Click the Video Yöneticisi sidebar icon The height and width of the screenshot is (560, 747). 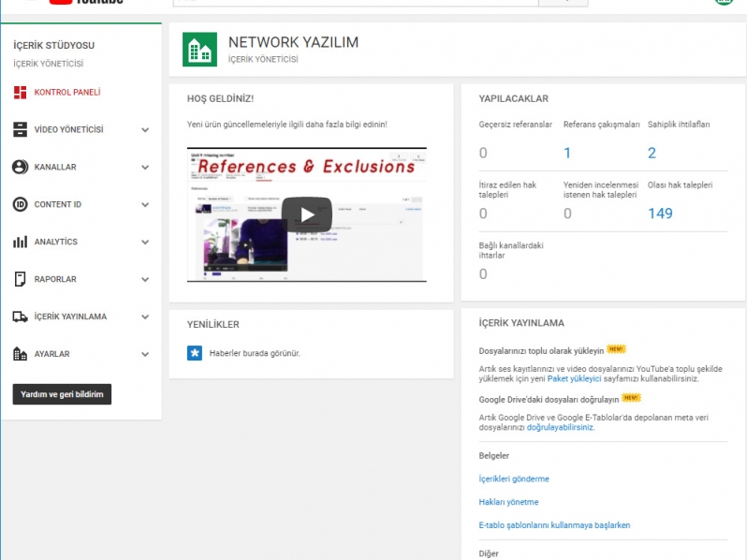(x=20, y=129)
